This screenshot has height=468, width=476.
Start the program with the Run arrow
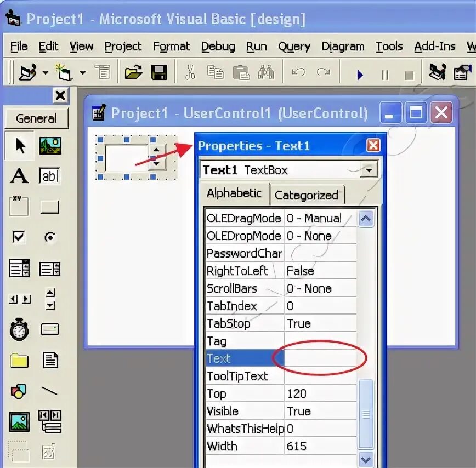[x=360, y=75]
